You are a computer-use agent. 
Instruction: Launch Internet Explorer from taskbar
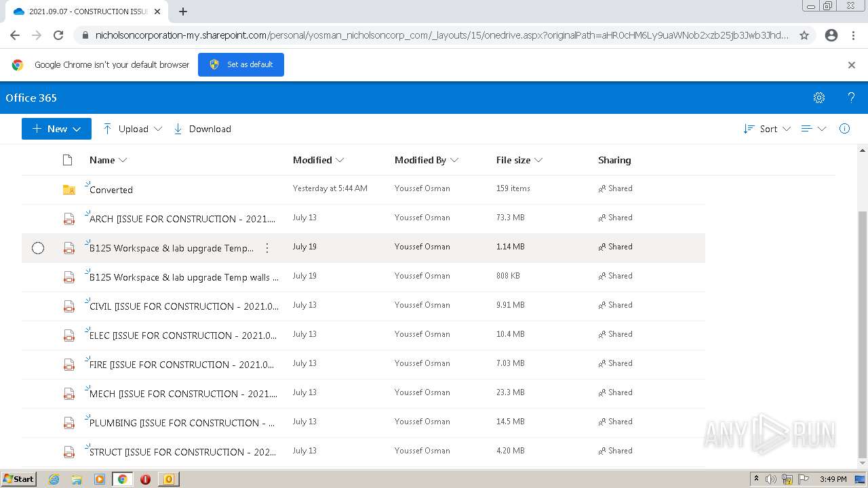54,479
